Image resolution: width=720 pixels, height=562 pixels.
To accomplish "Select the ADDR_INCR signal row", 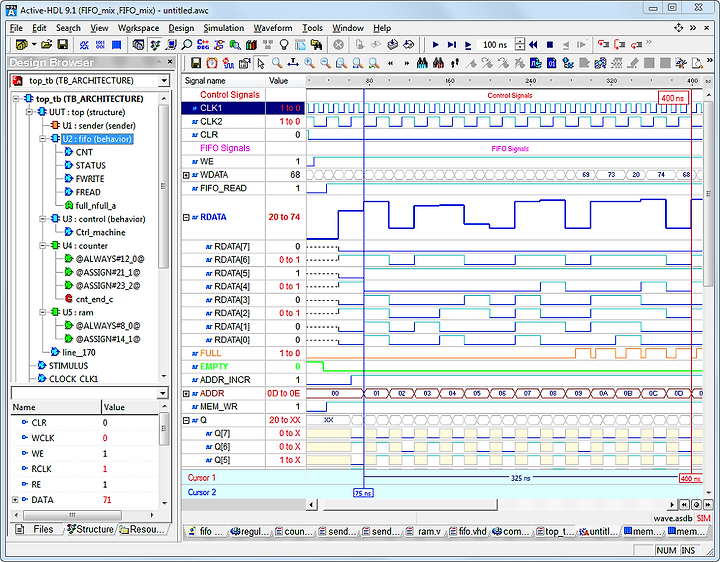I will (244, 380).
